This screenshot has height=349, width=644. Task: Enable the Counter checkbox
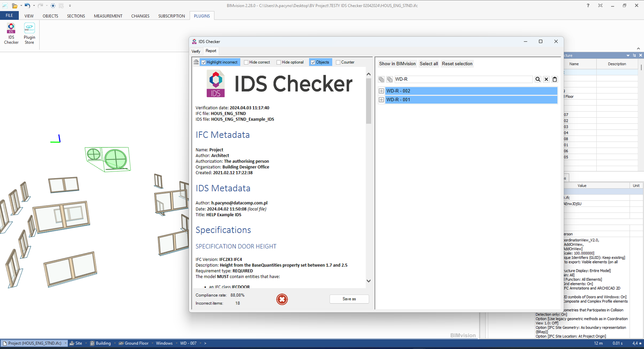click(x=338, y=62)
